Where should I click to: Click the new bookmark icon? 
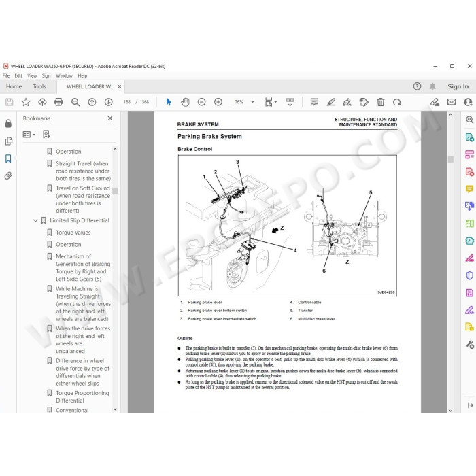coord(46,134)
